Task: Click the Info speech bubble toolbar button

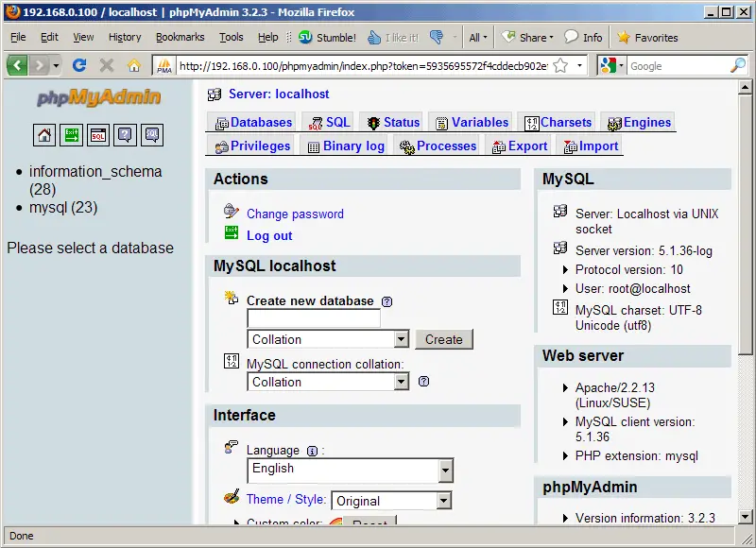Action: (x=583, y=37)
